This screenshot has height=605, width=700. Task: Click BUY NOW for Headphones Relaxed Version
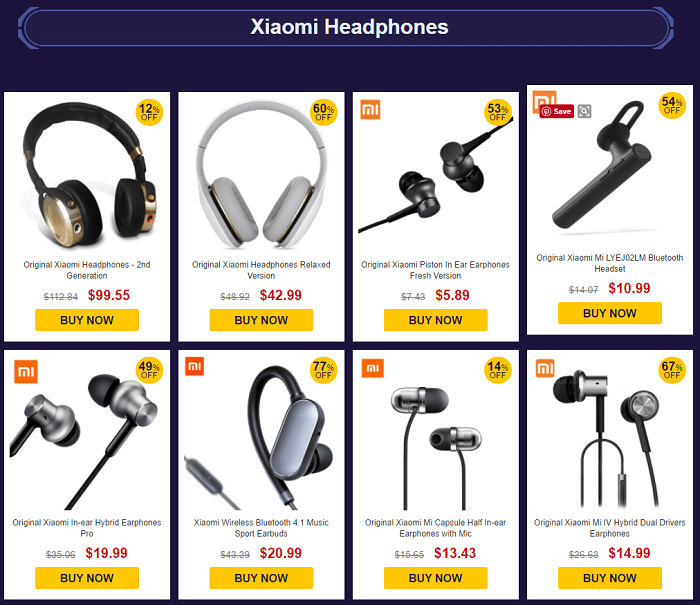pos(261,320)
